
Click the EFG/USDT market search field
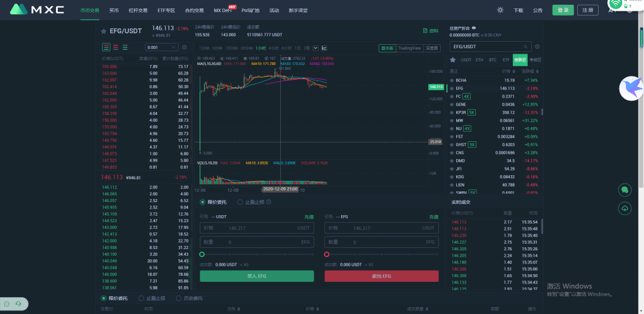click(491, 47)
